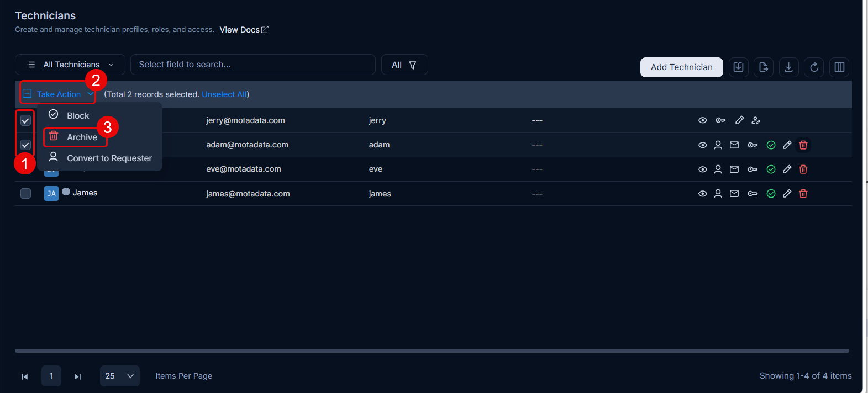Image resolution: width=868 pixels, height=393 pixels.
Task: Tick the checkbox beside James
Action: 25,194
